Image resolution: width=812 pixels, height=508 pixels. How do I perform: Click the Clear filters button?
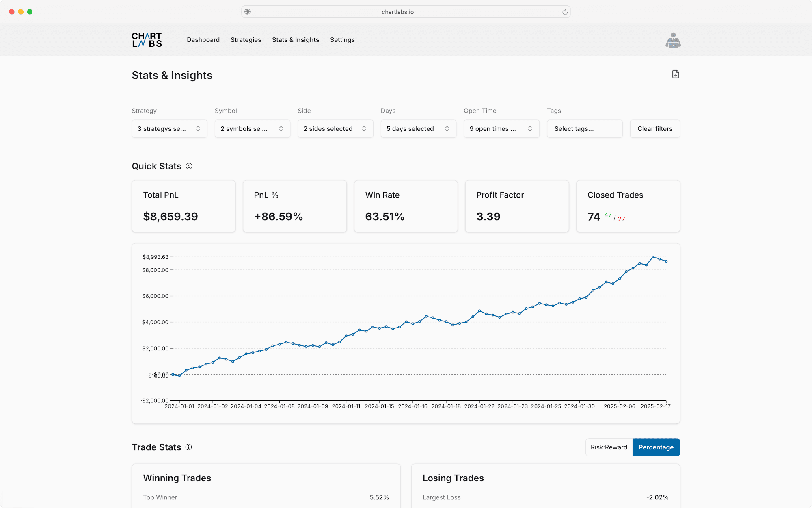[654, 129]
